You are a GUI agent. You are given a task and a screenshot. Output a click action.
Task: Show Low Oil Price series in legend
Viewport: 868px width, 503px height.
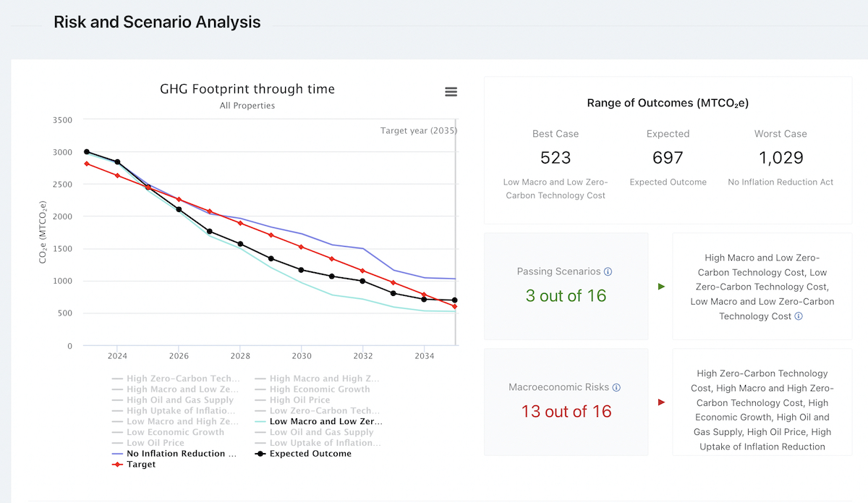pyautogui.click(x=155, y=443)
